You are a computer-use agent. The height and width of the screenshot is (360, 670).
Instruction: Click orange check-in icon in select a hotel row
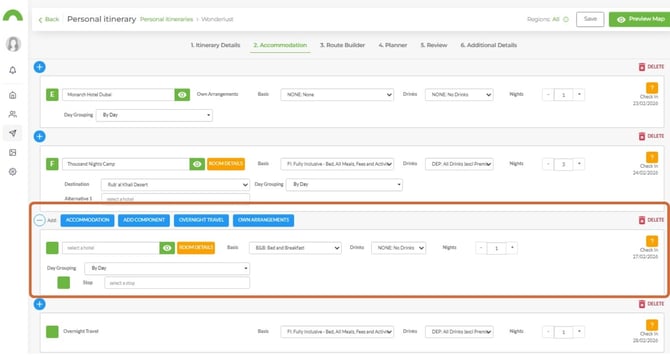click(x=652, y=241)
